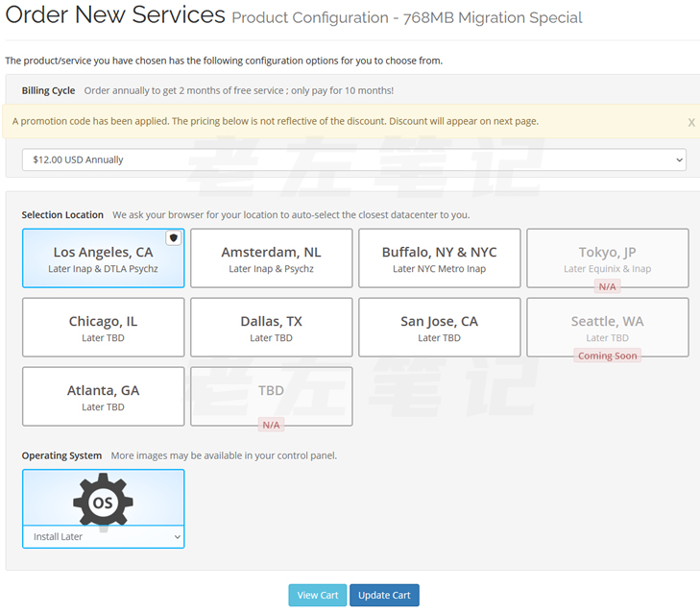Expand the Install Later OS dropdown
The image size is (700, 614).
click(x=104, y=536)
